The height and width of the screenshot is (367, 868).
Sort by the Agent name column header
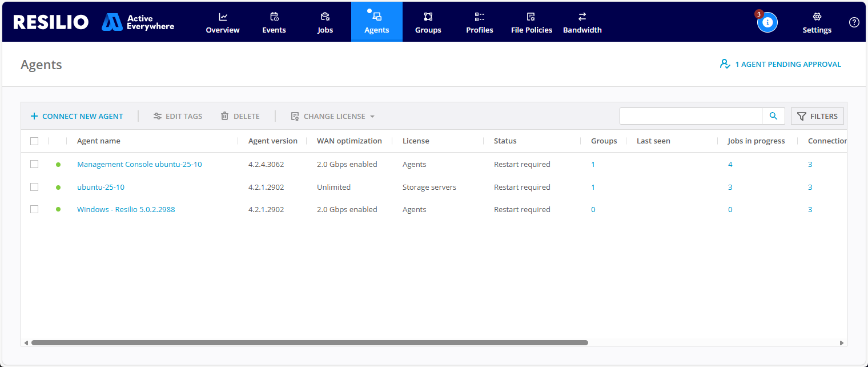[x=99, y=141]
